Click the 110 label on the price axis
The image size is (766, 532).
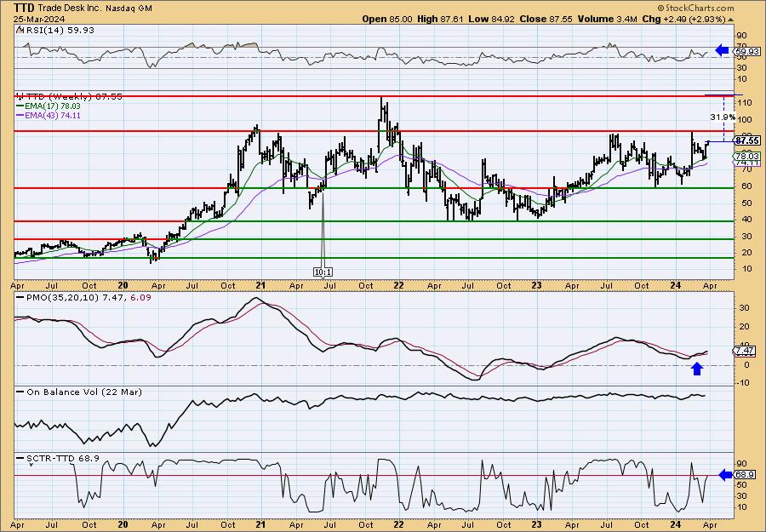744,103
